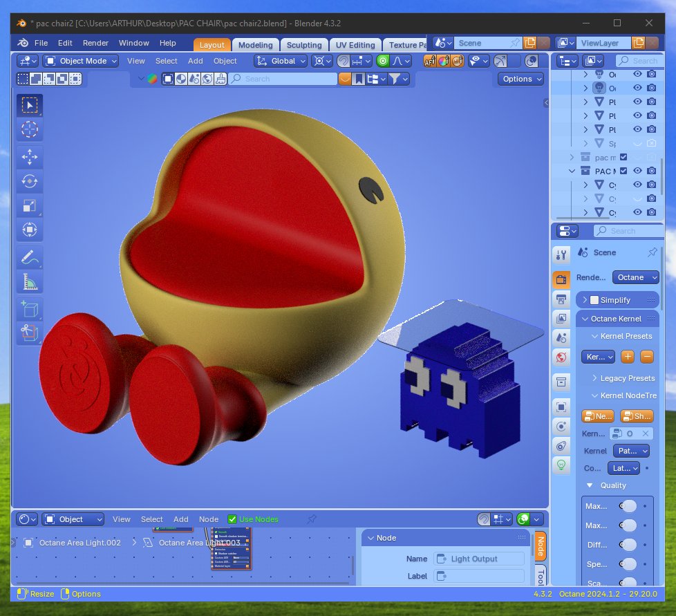Screen dimensions: 676x616
Task: Open the Object Mode dropdown
Action: pos(81,62)
